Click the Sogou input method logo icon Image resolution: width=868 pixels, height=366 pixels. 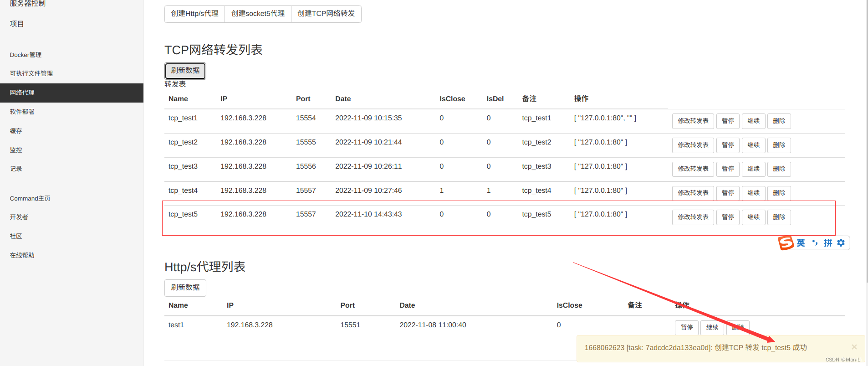(786, 243)
